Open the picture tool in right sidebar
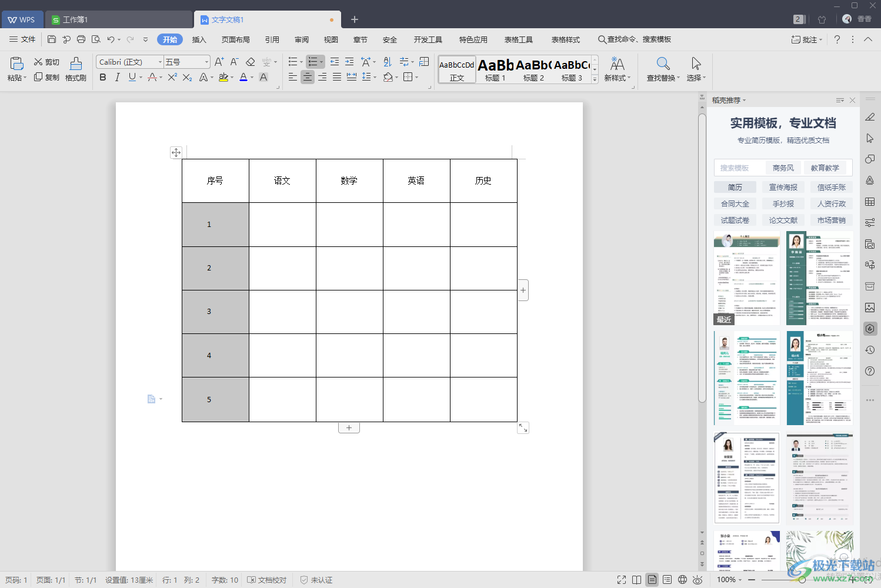881x588 pixels. point(870,308)
